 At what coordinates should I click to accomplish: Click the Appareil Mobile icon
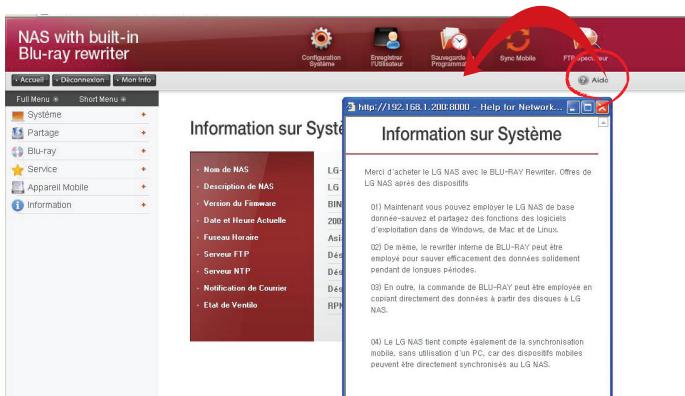[17, 188]
